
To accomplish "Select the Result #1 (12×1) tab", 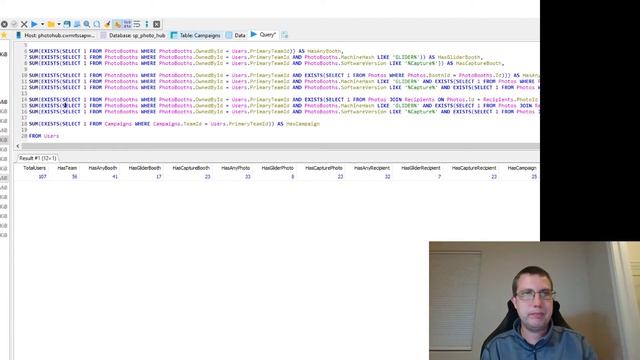I will tap(38, 158).
